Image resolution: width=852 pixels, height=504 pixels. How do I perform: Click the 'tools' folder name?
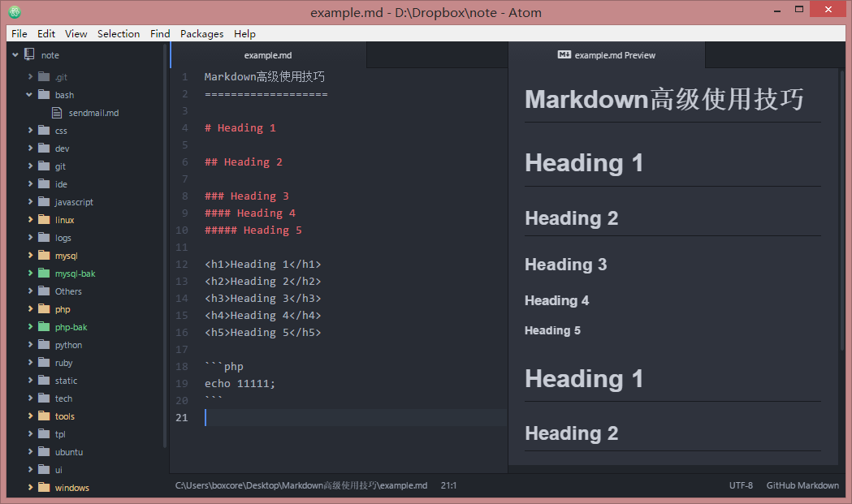tap(65, 416)
